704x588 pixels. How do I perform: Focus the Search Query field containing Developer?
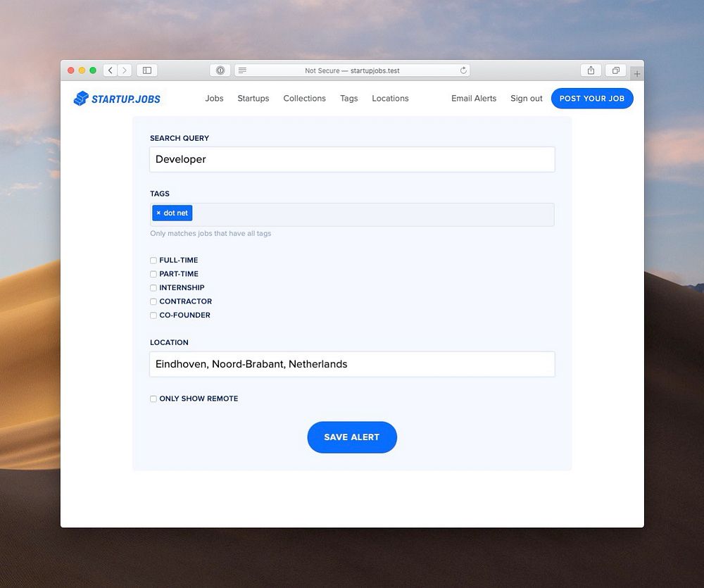pos(352,159)
